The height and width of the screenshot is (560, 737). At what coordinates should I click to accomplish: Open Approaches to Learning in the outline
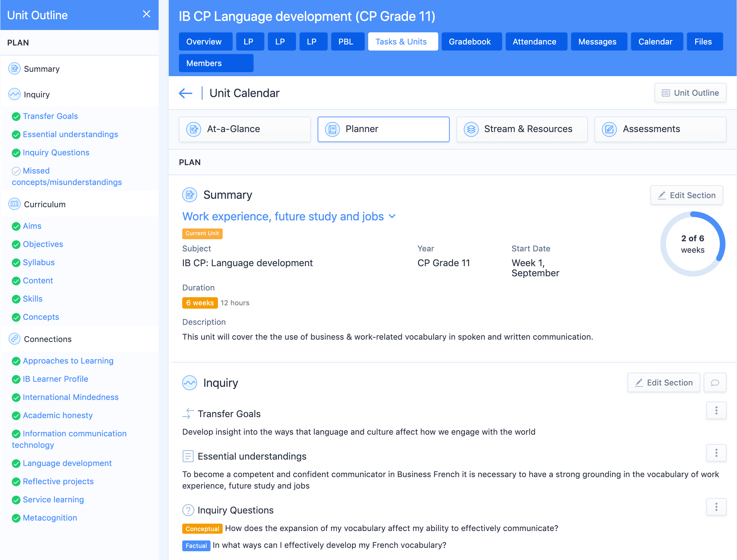click(68, 361)
